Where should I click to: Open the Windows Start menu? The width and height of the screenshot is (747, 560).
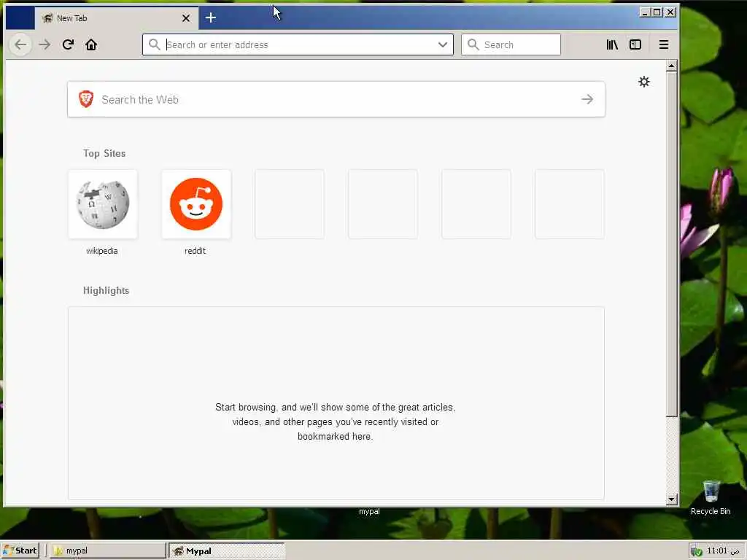20,551
